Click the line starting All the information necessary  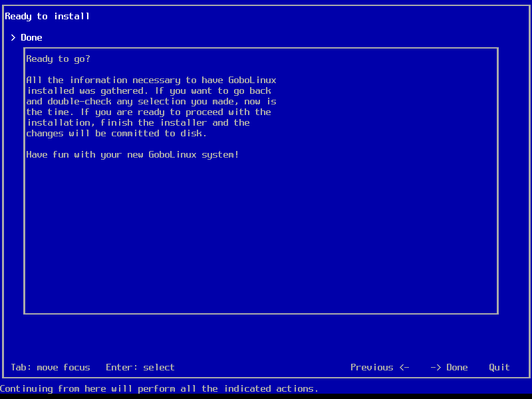pyautogui.click(x=151, y=80)
